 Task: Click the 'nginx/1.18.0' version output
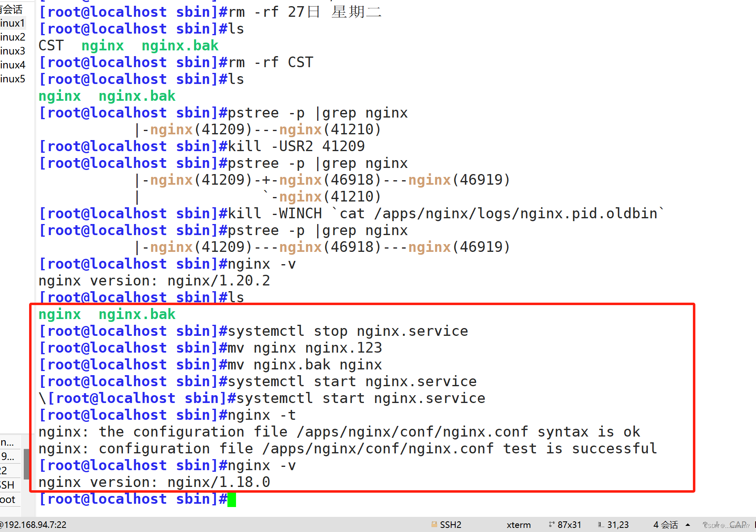pyautogui.click(x=218, y=482)
